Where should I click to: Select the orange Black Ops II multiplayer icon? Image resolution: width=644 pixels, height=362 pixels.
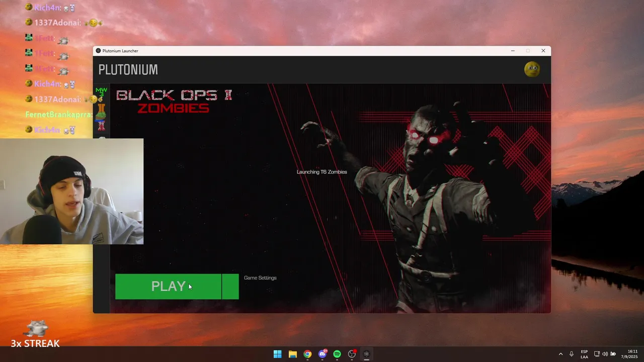[x=101, y=109]
